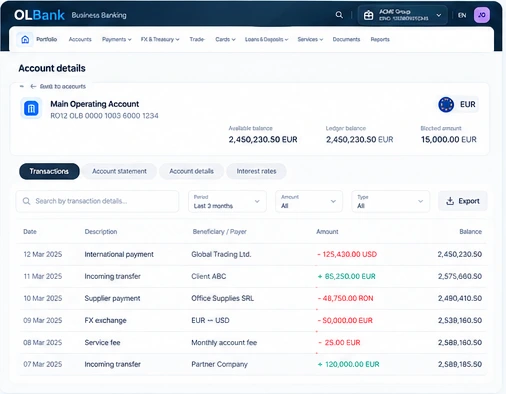Screen dimensions: 506x394
Task: Switch language via EN button
Action: point(462,15)
